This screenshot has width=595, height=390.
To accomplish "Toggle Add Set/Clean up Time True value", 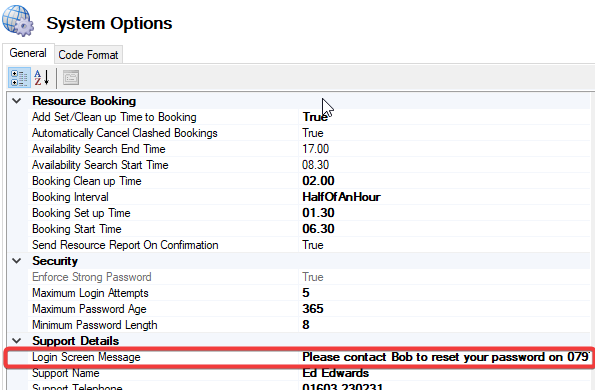I will coord(315,117).
